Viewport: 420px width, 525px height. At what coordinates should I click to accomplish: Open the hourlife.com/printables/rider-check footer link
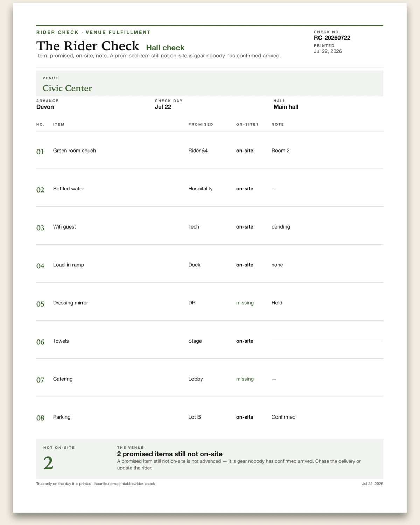pyautogui.click(x=125, y=484)
